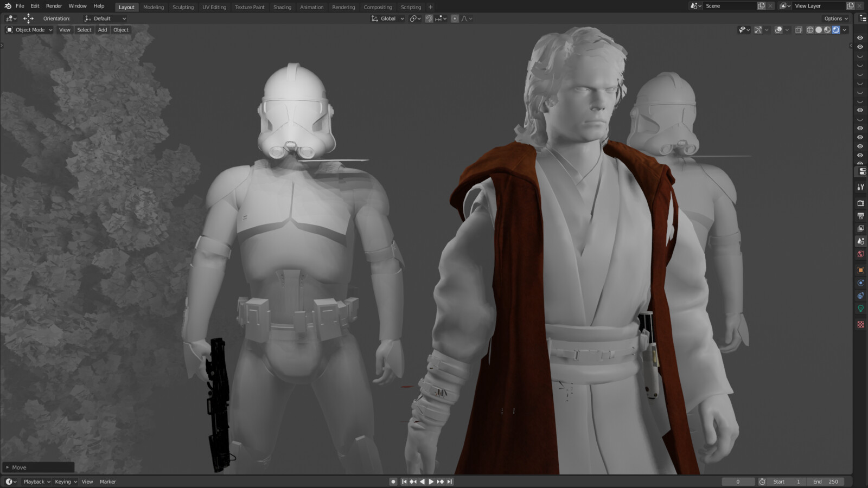Screen dimensions: 868x488
Task: Toggle X-ray mode in viewport
Action: click(799, 30)
